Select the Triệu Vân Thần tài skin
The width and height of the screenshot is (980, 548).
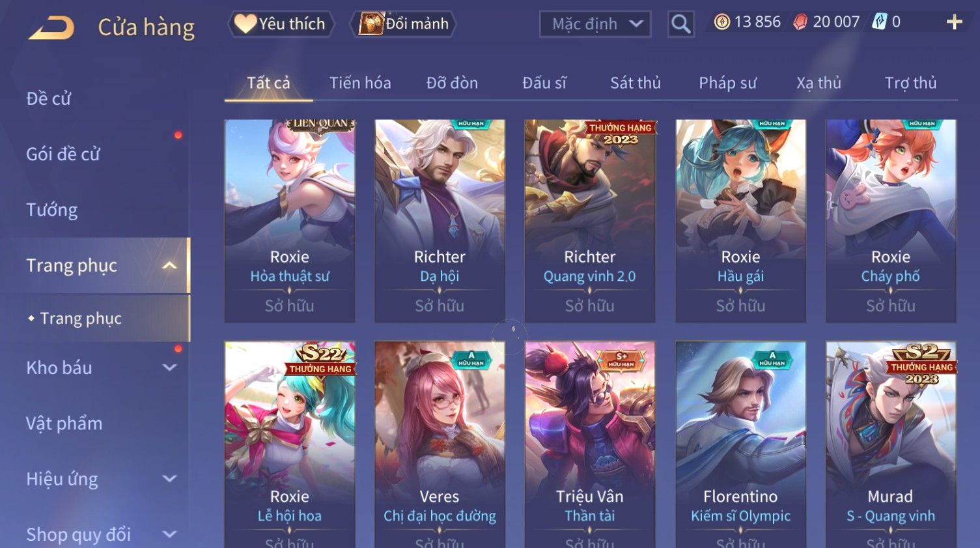tap(590, 444)
